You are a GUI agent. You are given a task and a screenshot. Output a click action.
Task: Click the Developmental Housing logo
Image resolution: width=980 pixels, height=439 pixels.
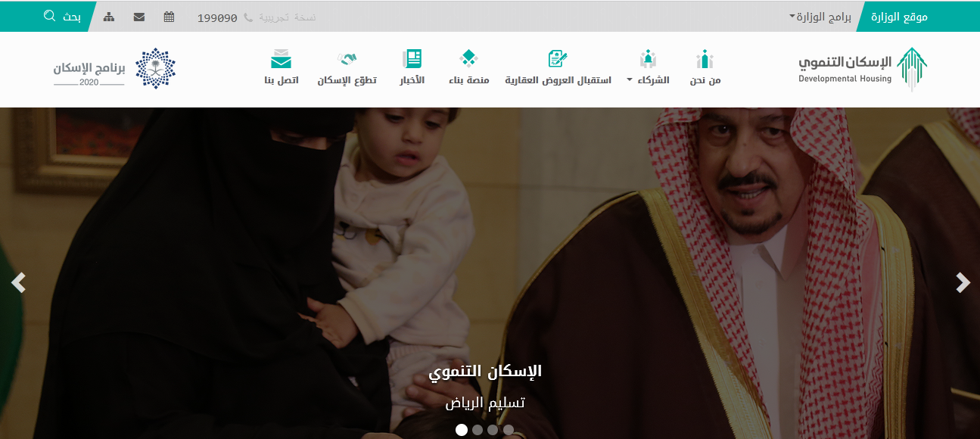863,69
